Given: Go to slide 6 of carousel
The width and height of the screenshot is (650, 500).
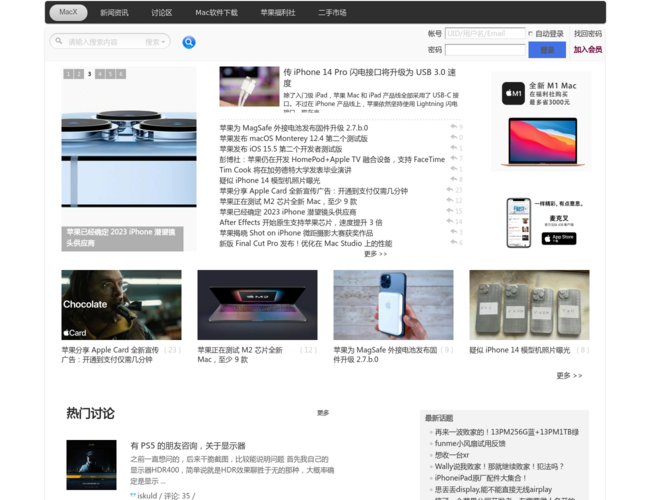Looking at the screenshot, I should 121,74.
